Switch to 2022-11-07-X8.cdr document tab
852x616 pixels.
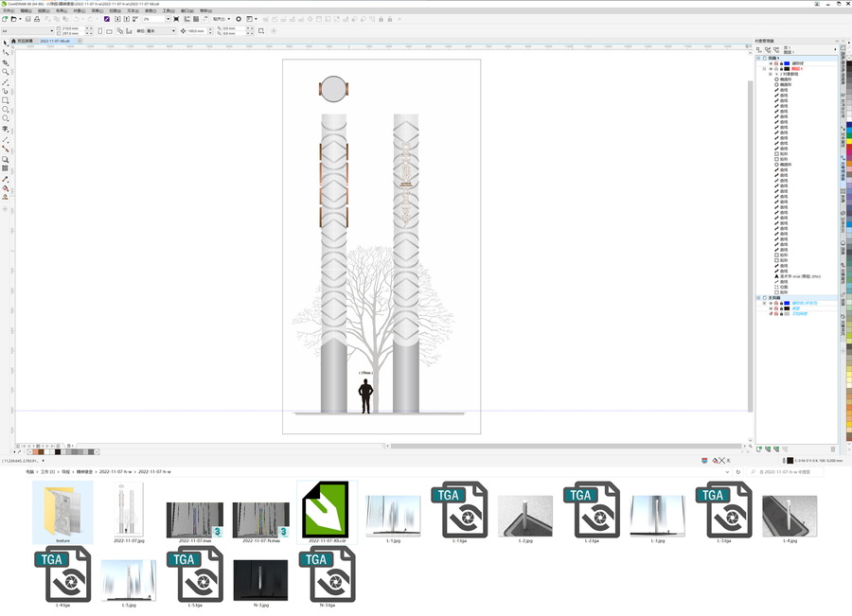pyautogui.click(x=55, y=41)
